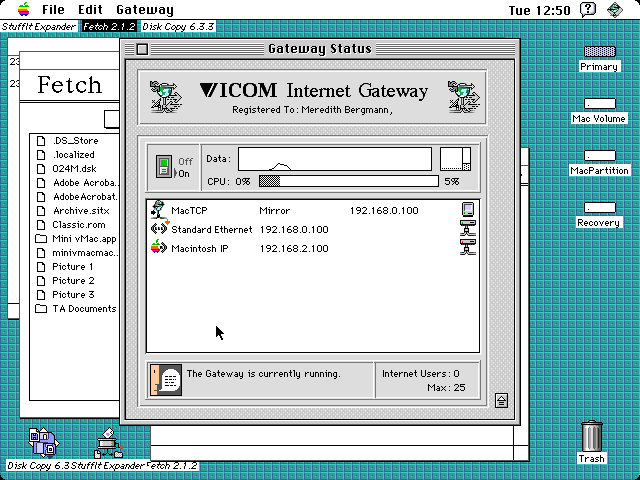Open the Gateway menu
Screen dimensions: 640x480
click(x=144, y=10)
